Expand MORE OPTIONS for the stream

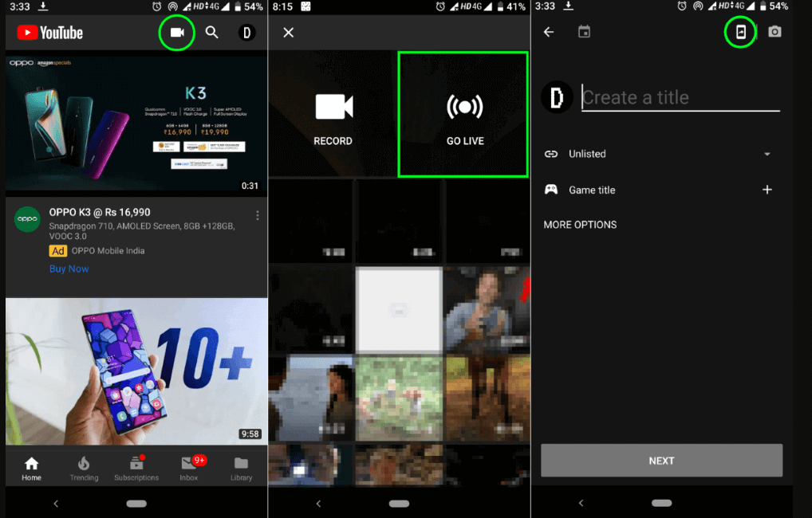tap(580, 225)
